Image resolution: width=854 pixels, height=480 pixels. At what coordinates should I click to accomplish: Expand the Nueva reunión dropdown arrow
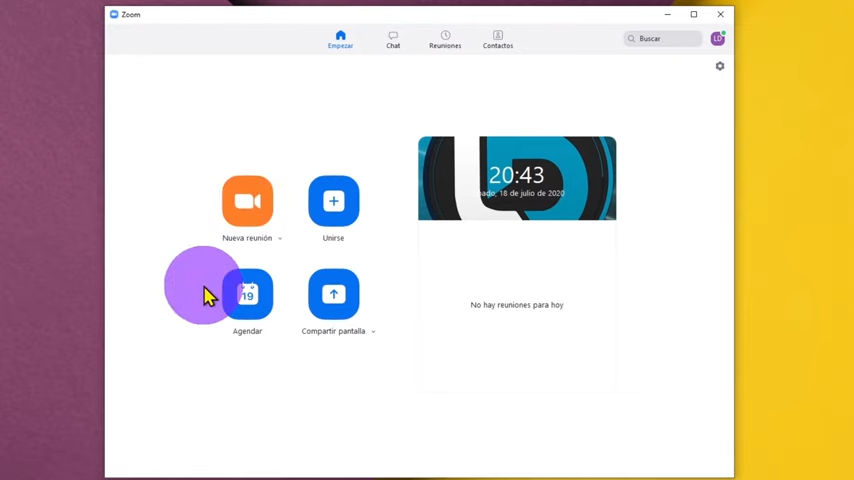point(280,239)
